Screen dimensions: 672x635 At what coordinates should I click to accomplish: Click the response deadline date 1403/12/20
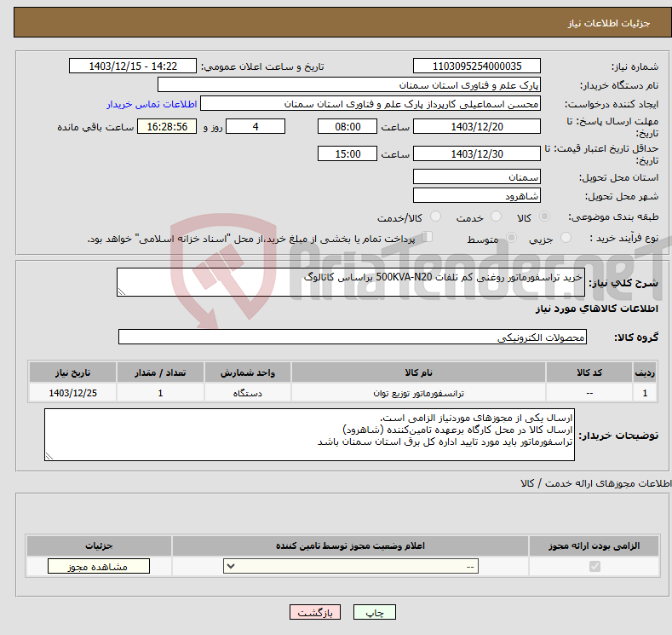[477, 126]
